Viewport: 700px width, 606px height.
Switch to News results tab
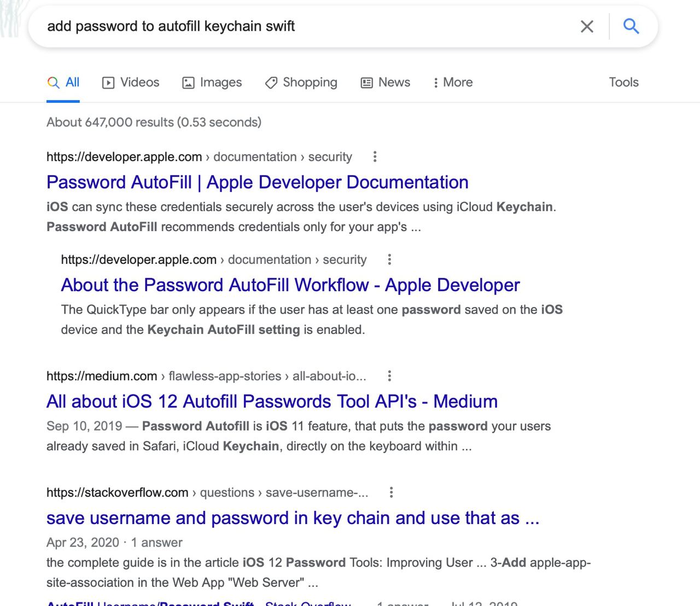(x=385, y=83)
